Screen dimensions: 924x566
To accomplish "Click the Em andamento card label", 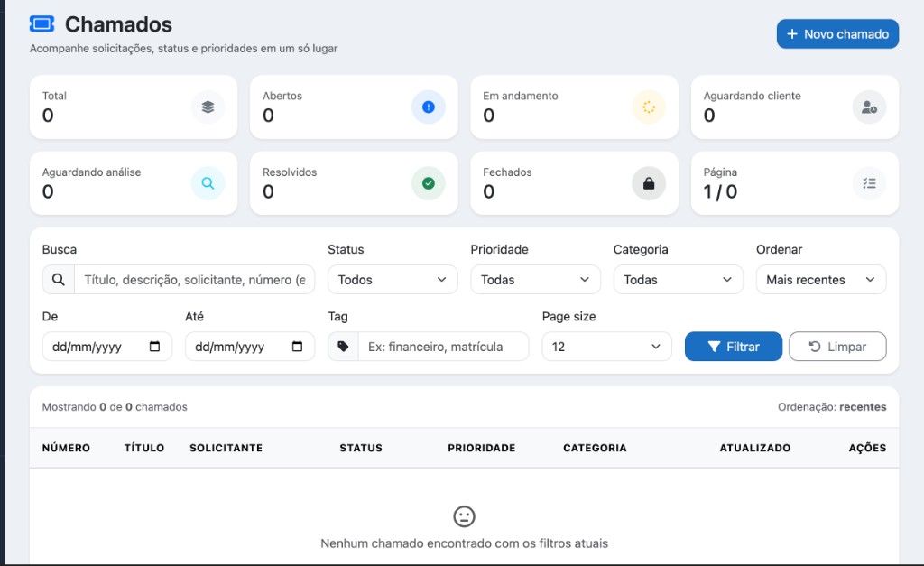I will coord(521,96).
